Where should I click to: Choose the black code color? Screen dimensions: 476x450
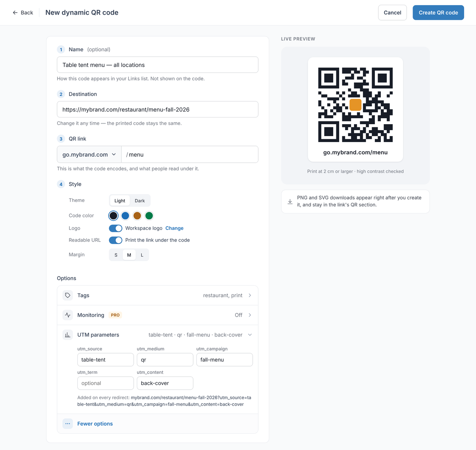[113, 215]
